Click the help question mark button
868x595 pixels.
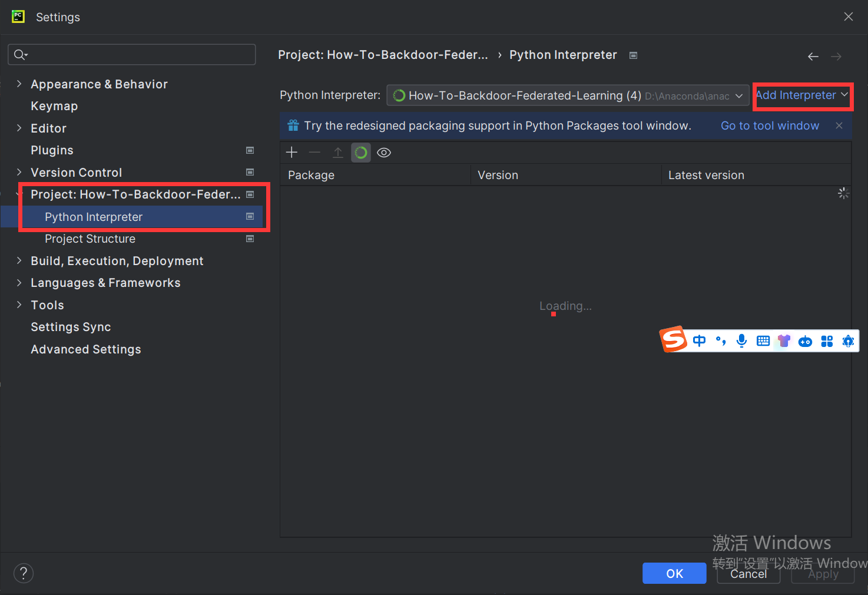24,573
